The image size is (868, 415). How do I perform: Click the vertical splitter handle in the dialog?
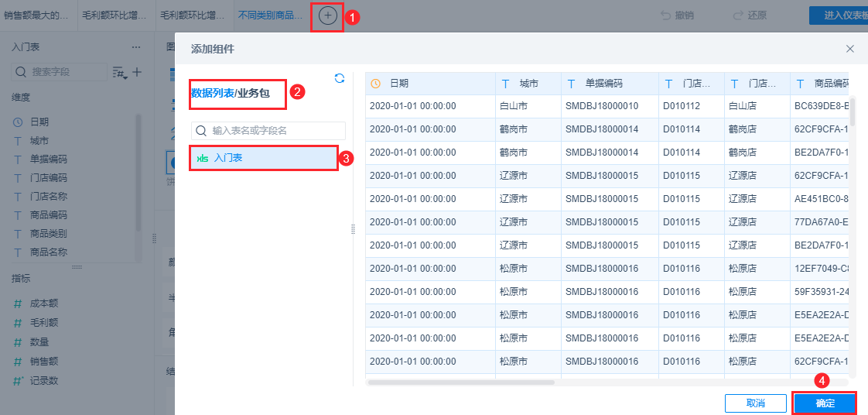354,229
